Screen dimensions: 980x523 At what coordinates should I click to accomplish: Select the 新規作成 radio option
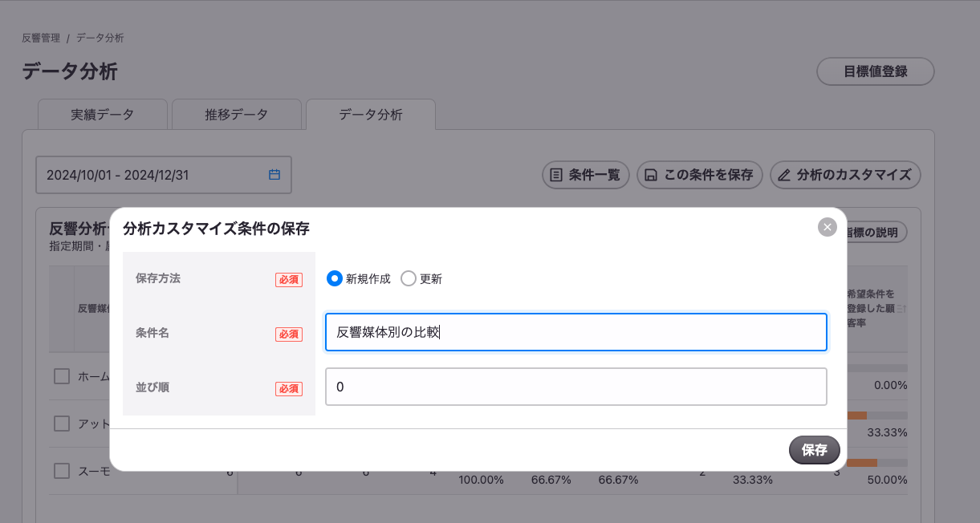[359, 278]
